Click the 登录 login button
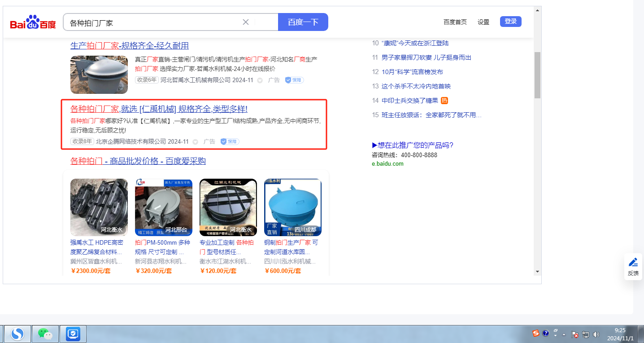This screenshot has height=343, width=644. (511, 22)
